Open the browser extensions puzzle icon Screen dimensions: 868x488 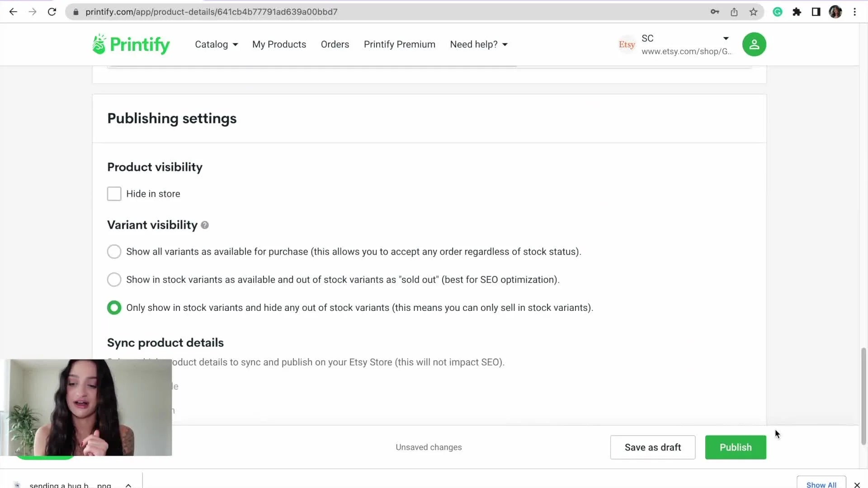797,12
